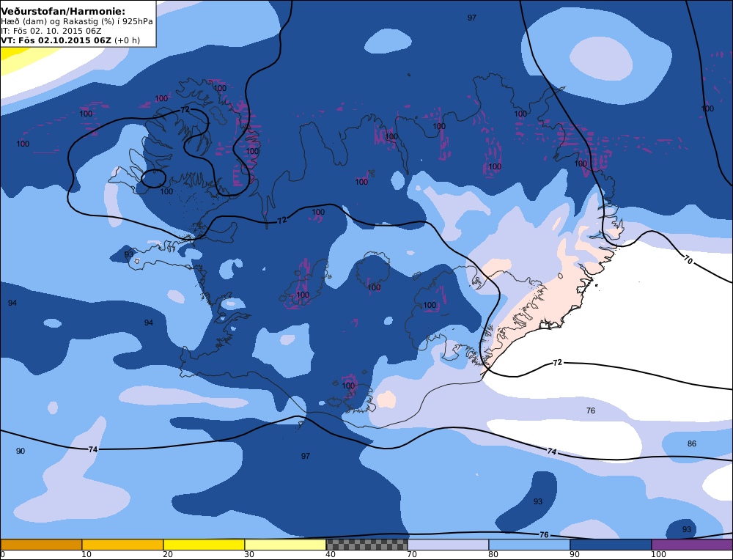The width and height of the screenshot is (733, 560).
Task: Click the legend tick label '30'
Action: point(249,554)
